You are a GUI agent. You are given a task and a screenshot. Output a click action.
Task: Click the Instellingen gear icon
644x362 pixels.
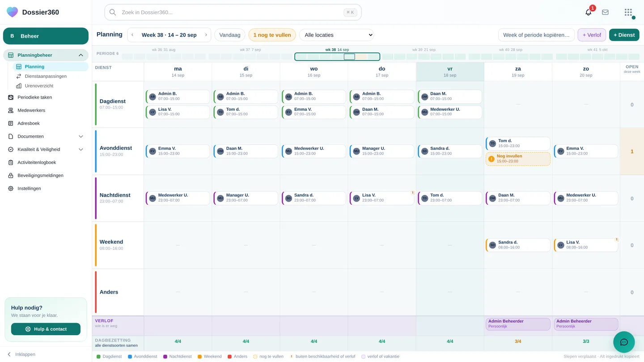pos(11,189)
